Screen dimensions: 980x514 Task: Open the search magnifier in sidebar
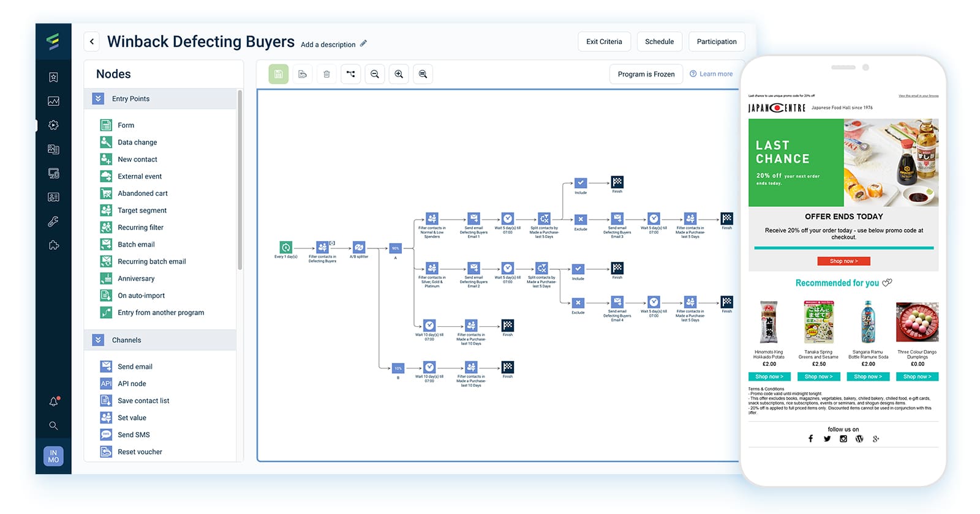click(53, 425)
